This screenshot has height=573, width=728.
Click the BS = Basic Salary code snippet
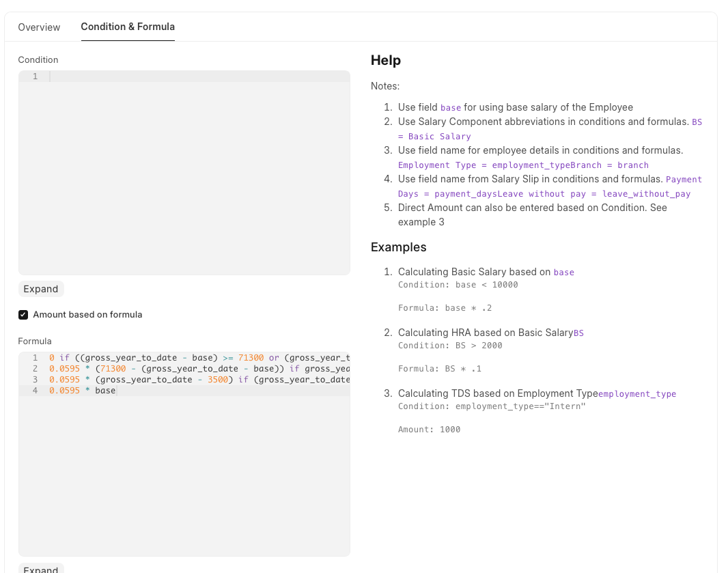point(550,129)
